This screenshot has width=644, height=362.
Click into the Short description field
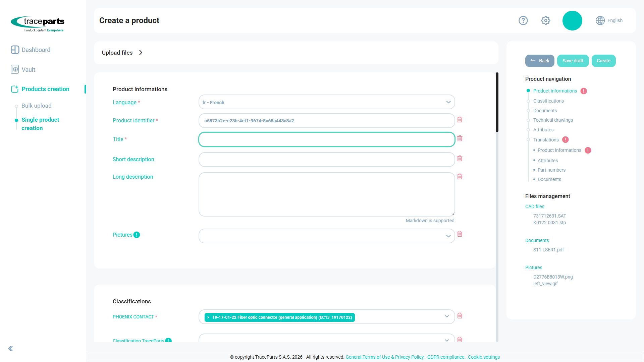(327, 160)
